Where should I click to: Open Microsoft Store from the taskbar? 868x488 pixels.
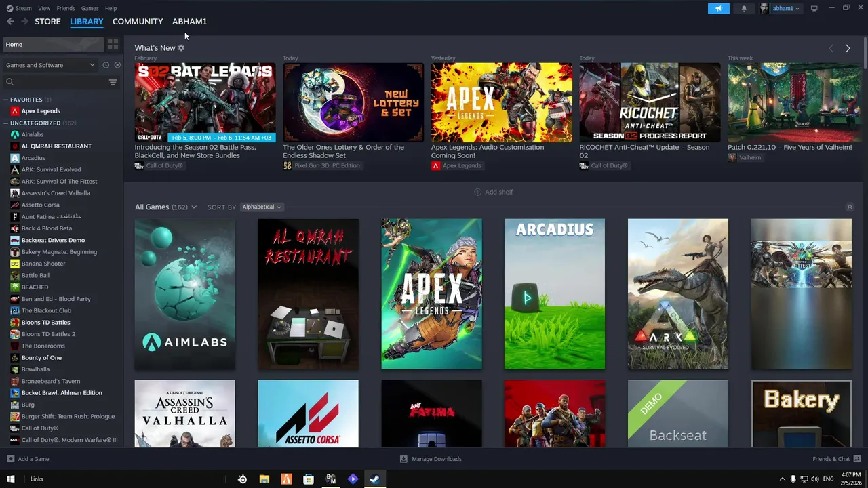pos(309,479)
